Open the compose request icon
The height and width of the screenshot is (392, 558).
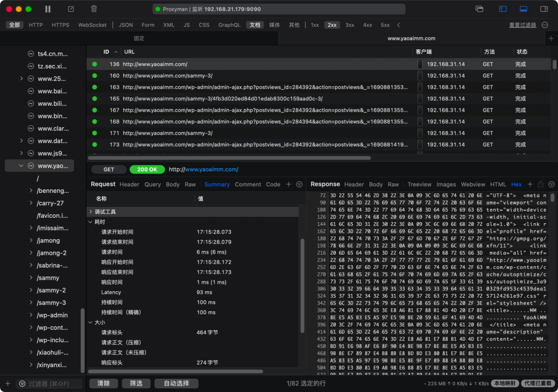click(71, 9)
